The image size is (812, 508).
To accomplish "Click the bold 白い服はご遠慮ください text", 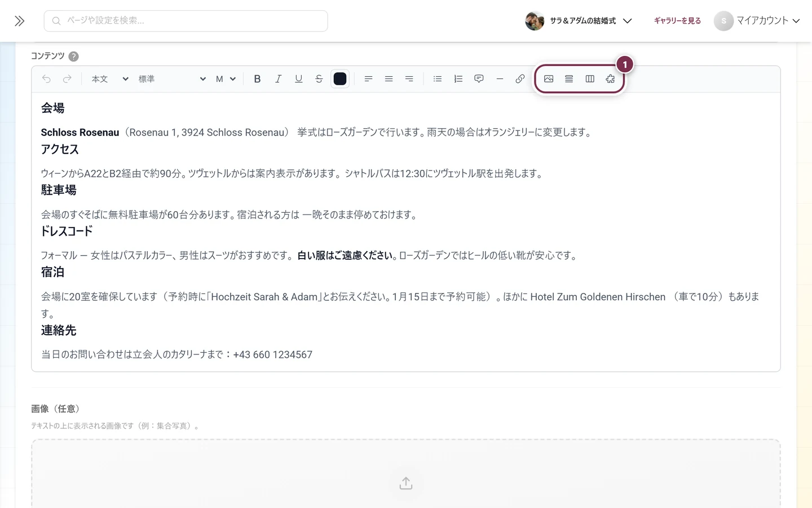I will 345,256.
